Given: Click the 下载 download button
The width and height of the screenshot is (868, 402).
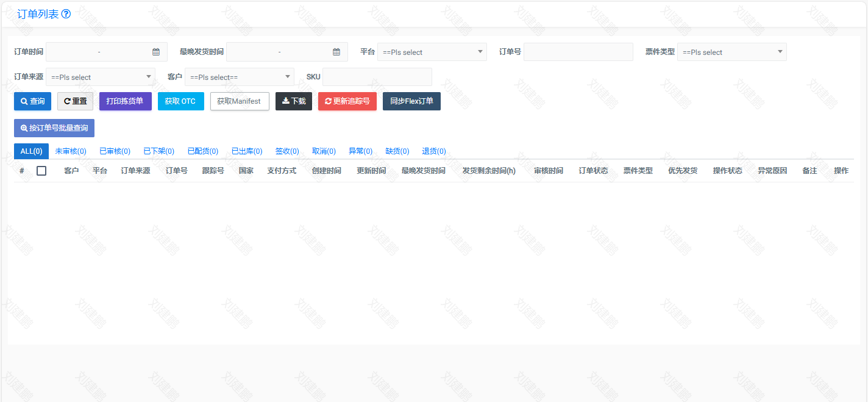Looking at the screenshot, I should click(294, 101).
